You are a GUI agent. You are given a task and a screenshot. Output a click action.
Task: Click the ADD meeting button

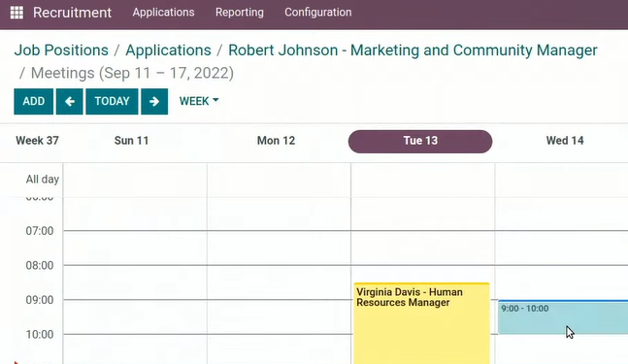coord(34,101)
